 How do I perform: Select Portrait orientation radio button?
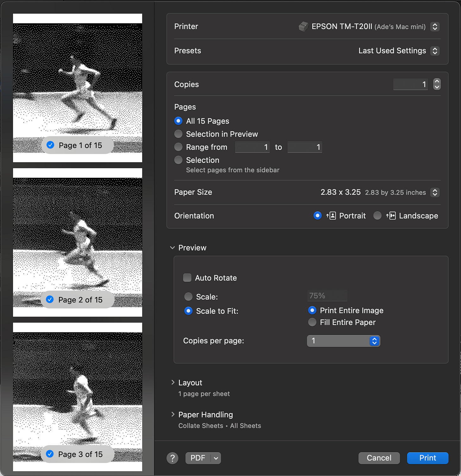(318, 216)
